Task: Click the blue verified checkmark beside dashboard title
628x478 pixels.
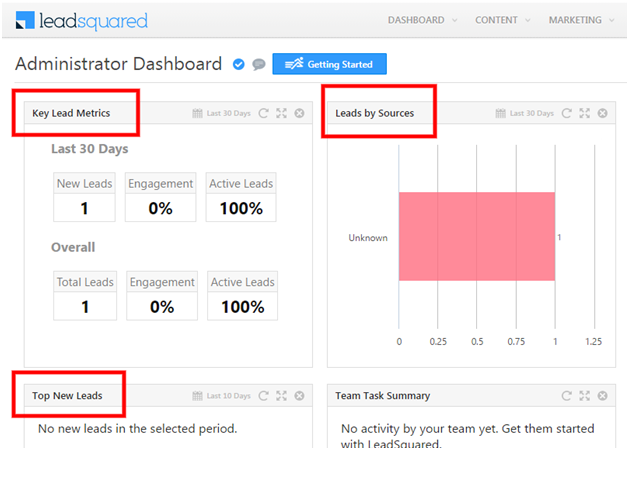Action: 239,64
